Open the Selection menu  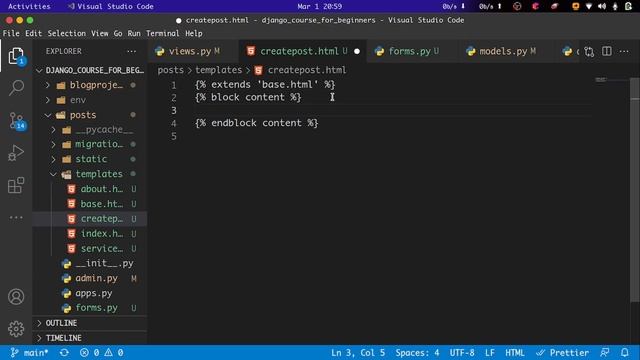pos(67,33)
